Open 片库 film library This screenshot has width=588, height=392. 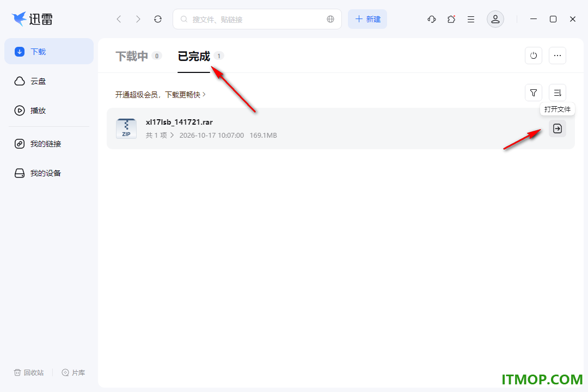click(73, 372)
